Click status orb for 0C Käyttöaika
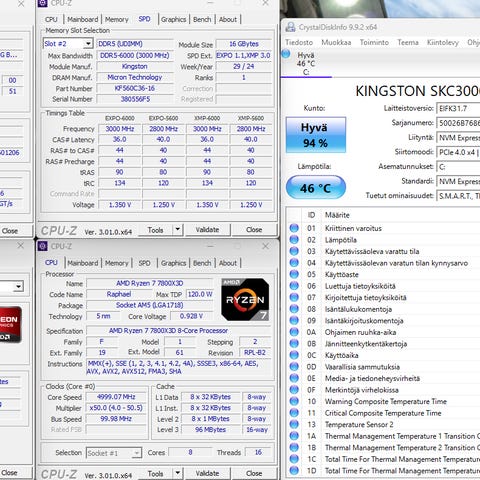This screenshot has height=480, width=480. [294, 355]
